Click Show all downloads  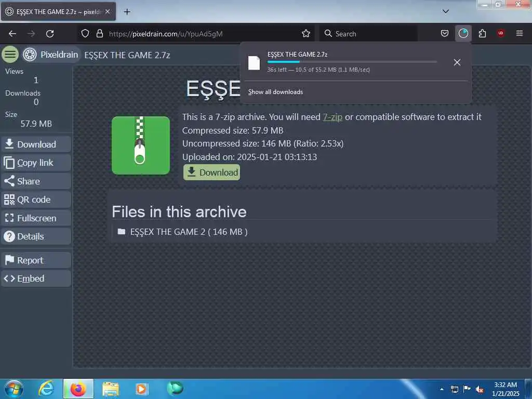coord(275,92)
